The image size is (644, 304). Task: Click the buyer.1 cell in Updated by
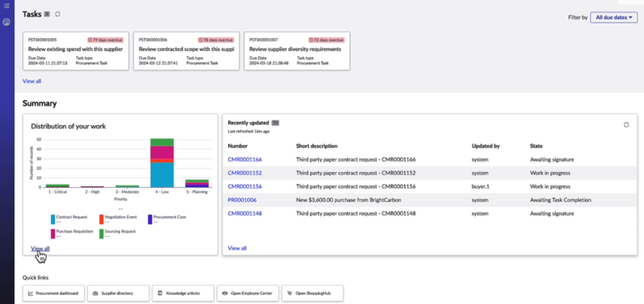click(x=480, y=186)
